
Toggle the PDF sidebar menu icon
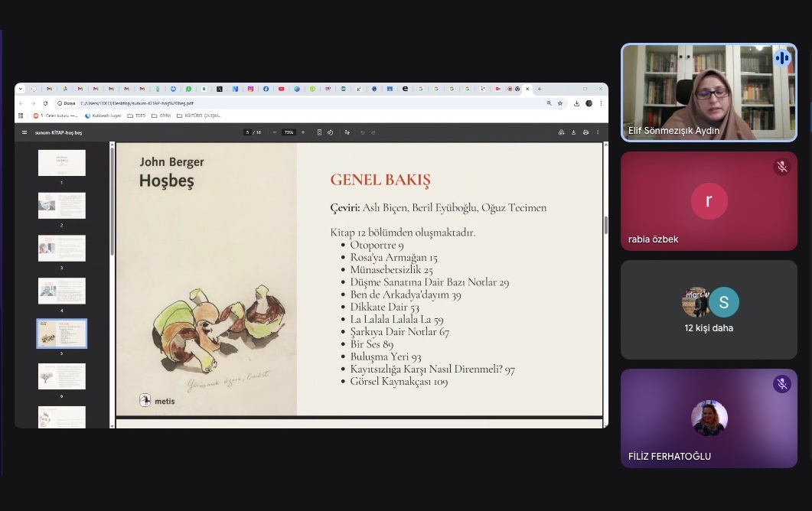[x=24, y=132]
